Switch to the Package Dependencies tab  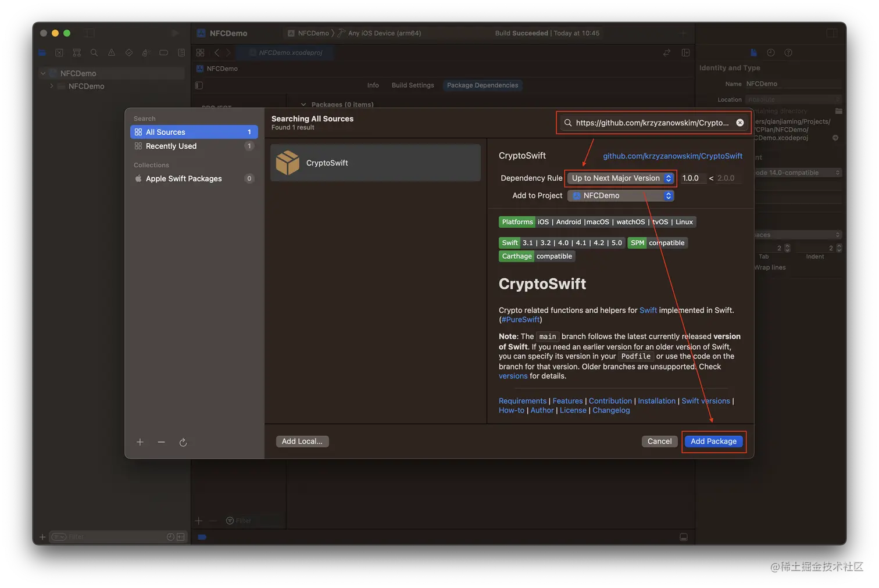(483, 85)
